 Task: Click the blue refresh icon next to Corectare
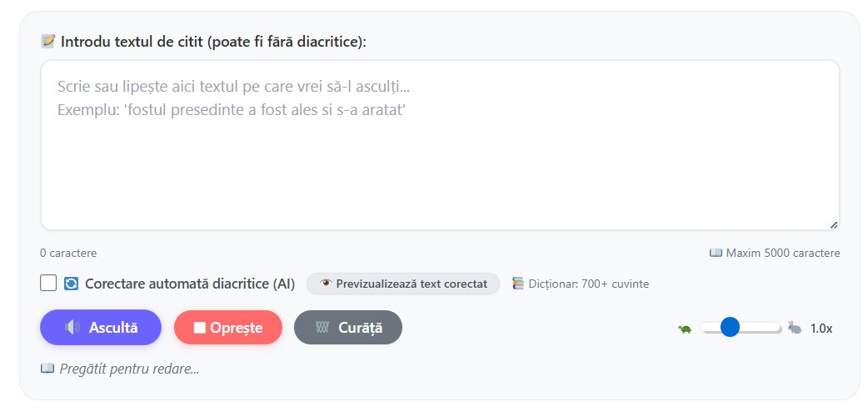click(71, 284)
